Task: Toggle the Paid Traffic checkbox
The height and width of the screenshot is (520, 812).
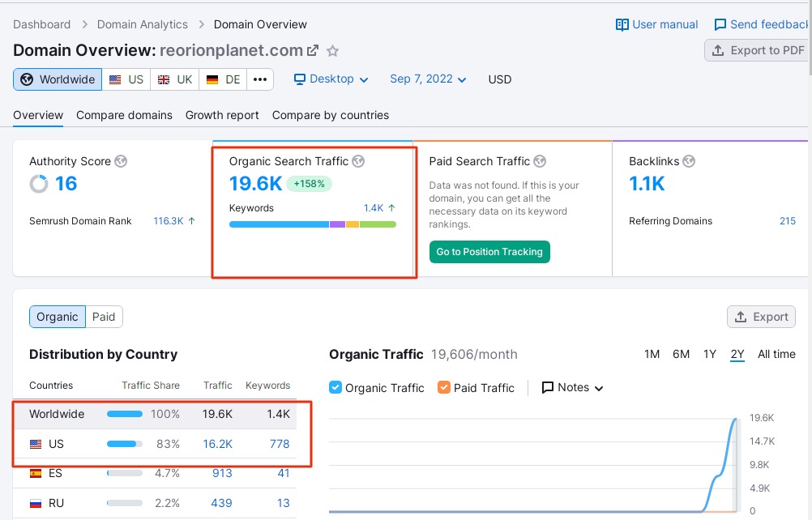Action: (444, 387)
